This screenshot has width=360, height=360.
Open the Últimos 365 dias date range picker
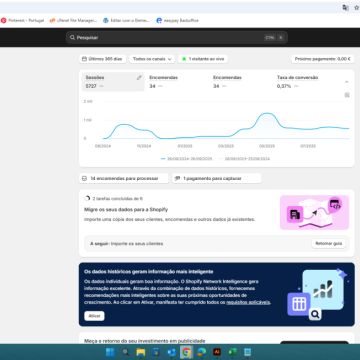pyautogui.click(x=102, y=59)
